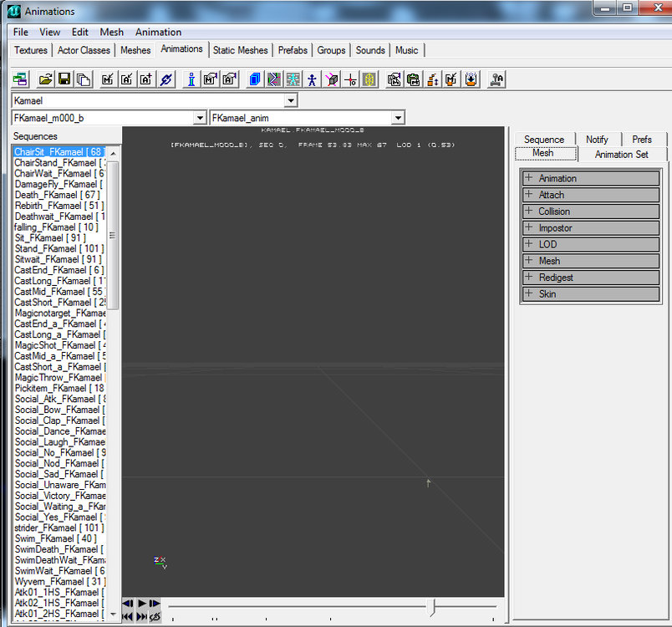672x627 pixels.
Task: Click the blue chain link toolbar icon
Action: (165, 80)
